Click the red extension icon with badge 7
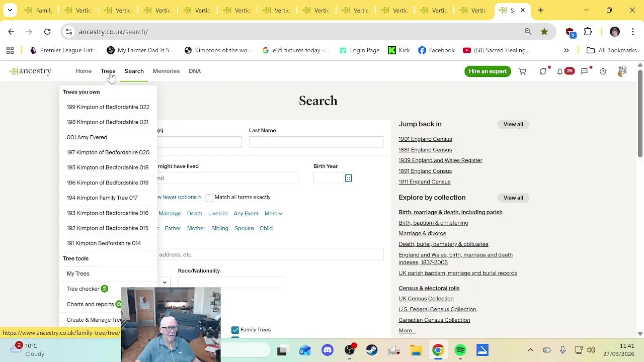The width and height of the screenshot is (644, 362). 570,32
